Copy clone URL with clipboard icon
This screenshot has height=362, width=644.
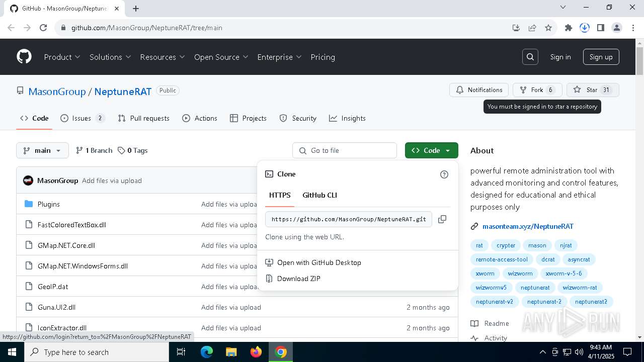tap(442, 219)
